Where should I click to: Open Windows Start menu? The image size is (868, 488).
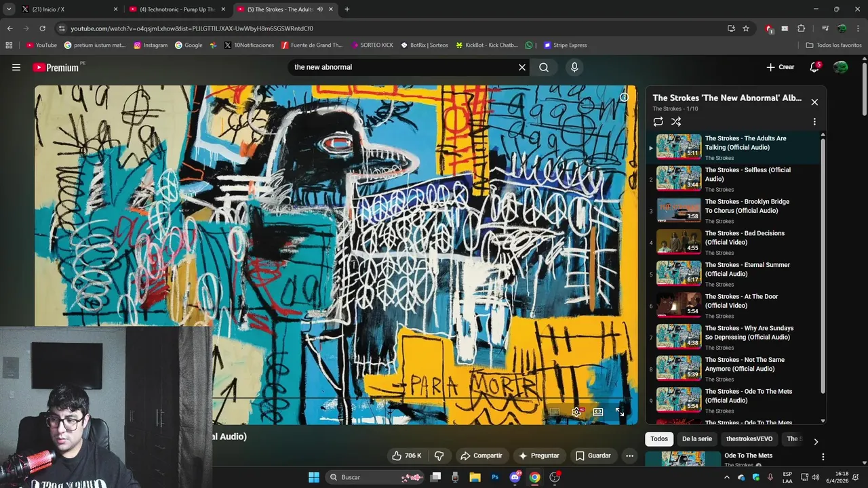tap(314, 477)
